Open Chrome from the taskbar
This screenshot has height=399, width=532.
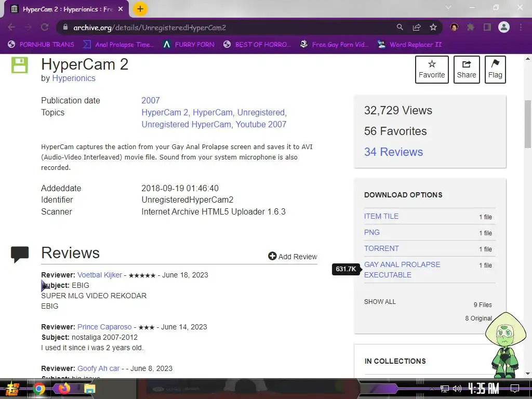38,389
